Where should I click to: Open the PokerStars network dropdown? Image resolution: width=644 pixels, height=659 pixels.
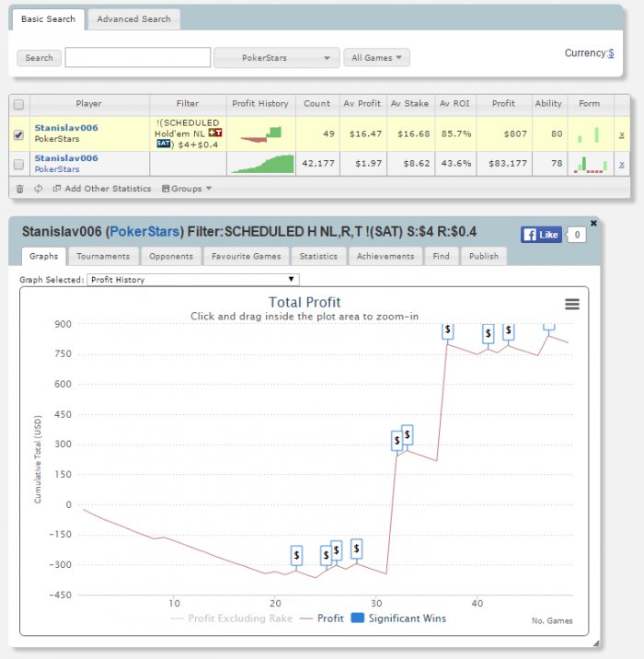(276, 58)
